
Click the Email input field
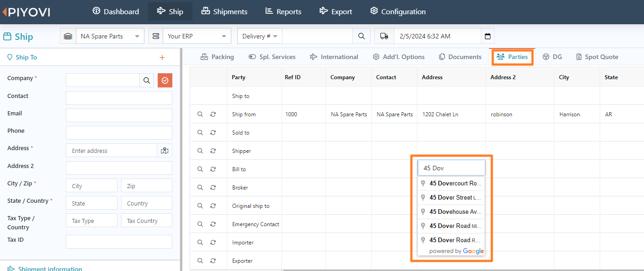coord(119,115)
